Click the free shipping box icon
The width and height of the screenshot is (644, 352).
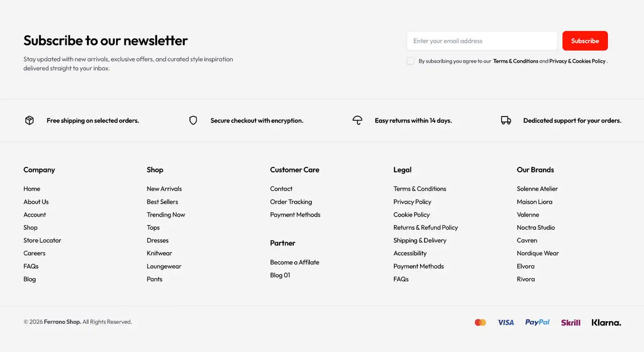point(29,120)
